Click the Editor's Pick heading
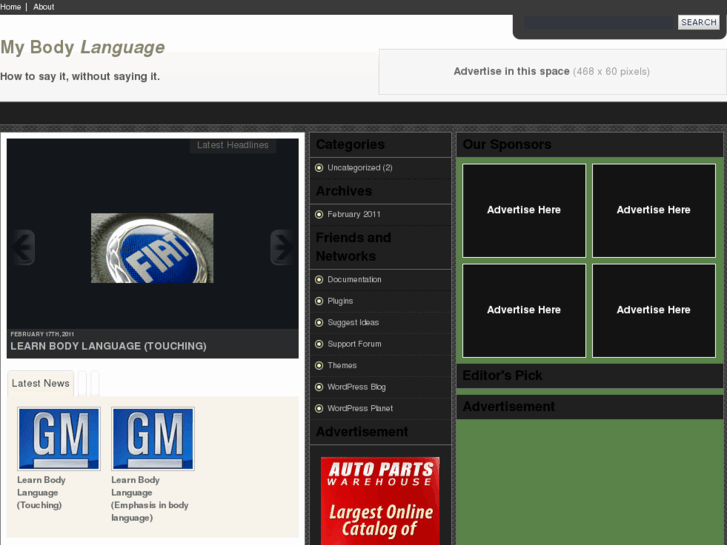727x545 pixels. [x=502, y=375]
